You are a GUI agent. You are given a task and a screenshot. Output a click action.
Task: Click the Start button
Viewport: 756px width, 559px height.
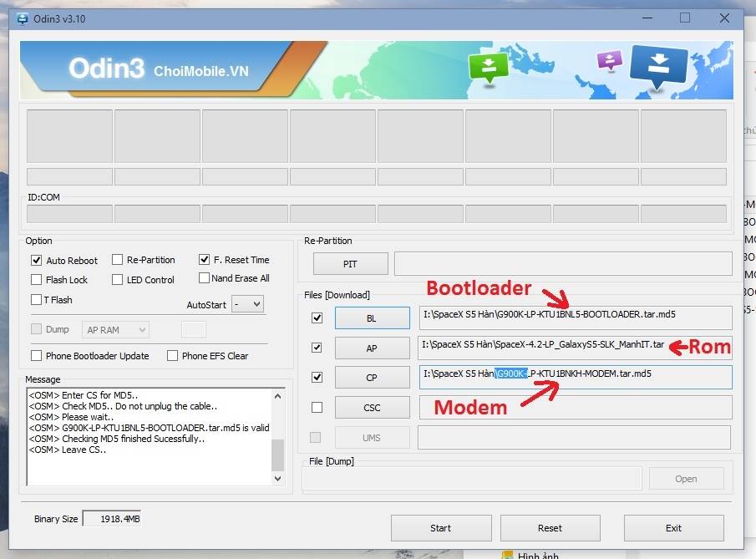[441, 528]
